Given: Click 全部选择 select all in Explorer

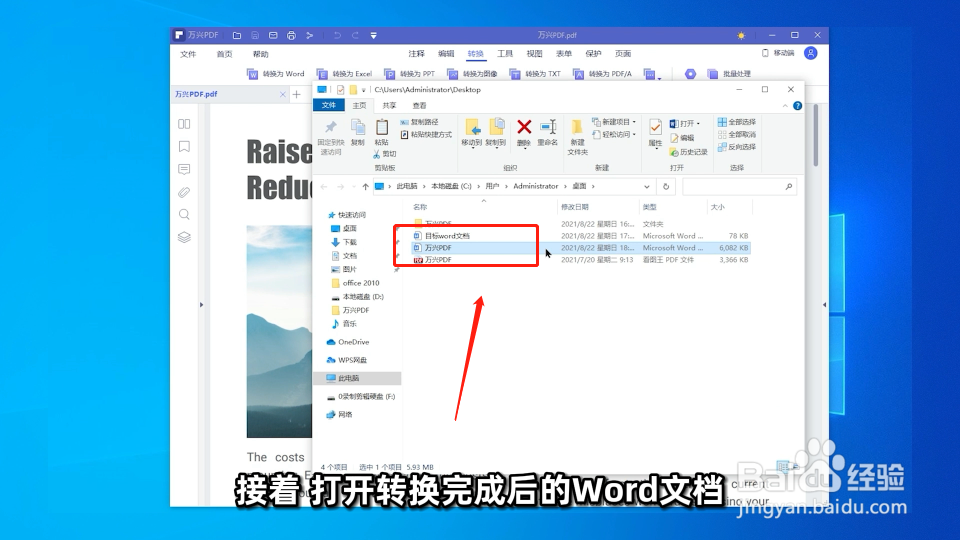Looking at the screenshot, I should [x=737, y=122].
